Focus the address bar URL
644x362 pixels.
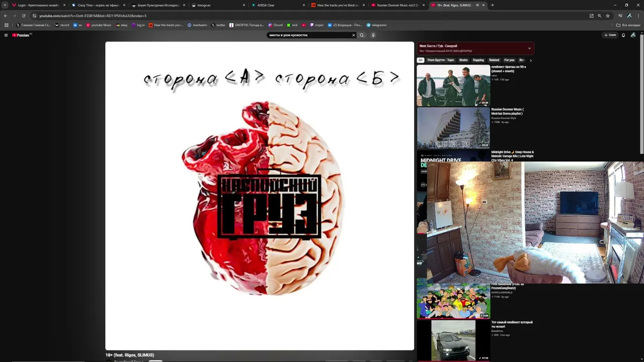(x=302, y=16)
